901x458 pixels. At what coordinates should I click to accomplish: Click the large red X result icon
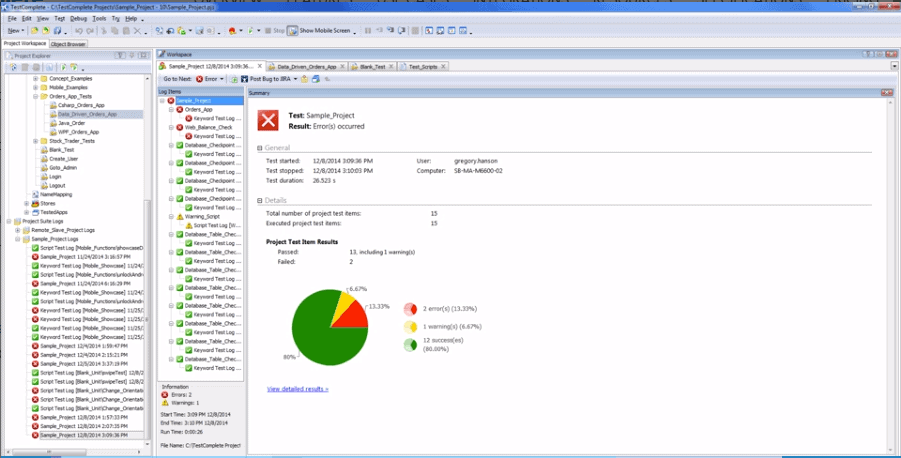268,121
